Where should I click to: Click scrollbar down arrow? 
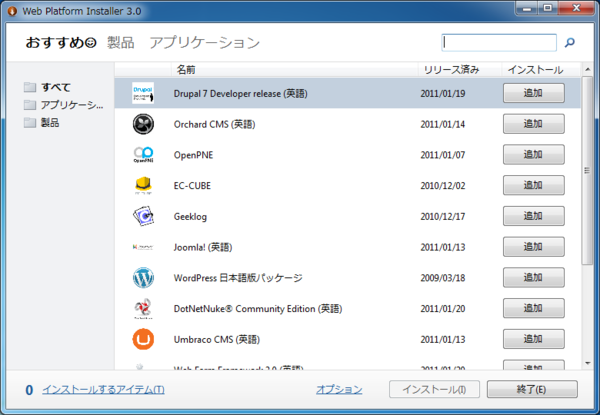coord(587,363)
